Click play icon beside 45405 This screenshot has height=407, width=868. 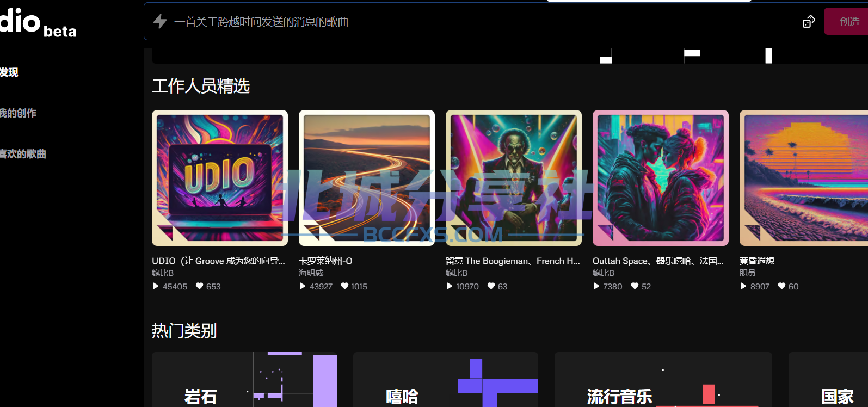tap(156, 286)
